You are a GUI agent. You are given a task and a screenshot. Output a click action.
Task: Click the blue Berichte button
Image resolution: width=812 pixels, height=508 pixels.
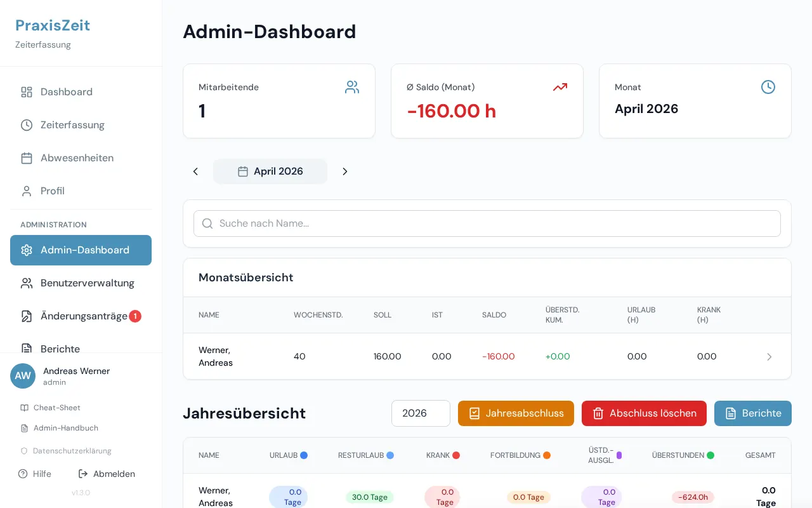pos(753,413)
